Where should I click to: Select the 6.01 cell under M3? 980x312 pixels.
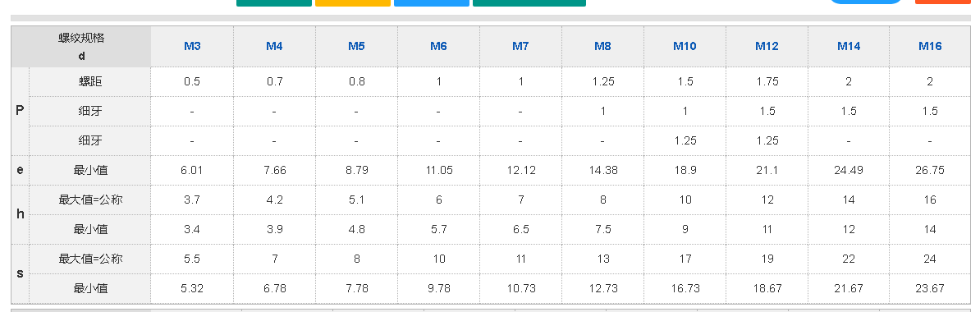(192, 170)
